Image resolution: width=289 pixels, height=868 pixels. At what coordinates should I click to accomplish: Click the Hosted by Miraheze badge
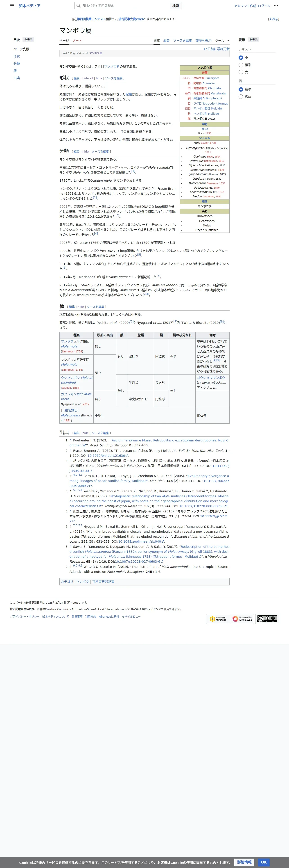[218, 619]
